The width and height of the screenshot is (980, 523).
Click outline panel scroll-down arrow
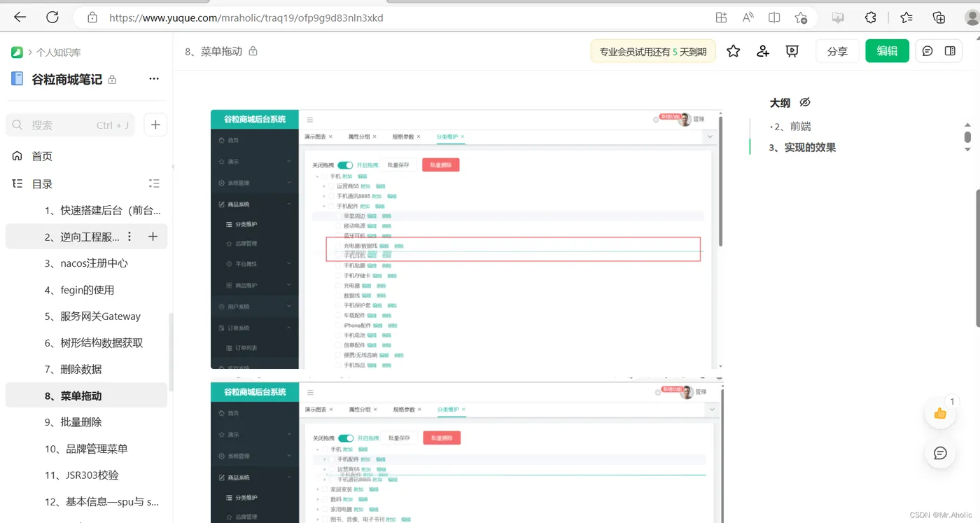[x=968, y=149]
